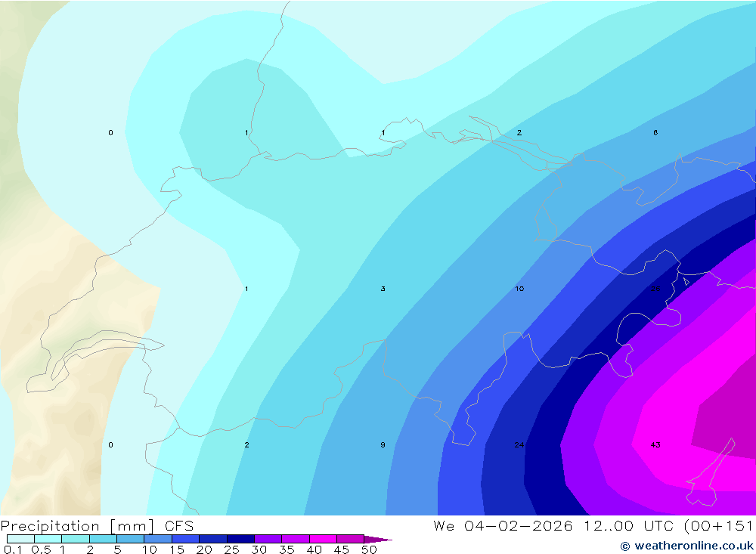Click the grid value '10' on the map
The height and width of the screenshot is (554, 756).
[x=519, y=288]
